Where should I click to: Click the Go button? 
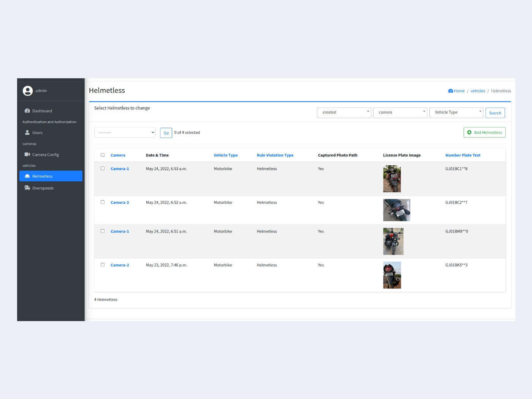[x=166, y=133]
